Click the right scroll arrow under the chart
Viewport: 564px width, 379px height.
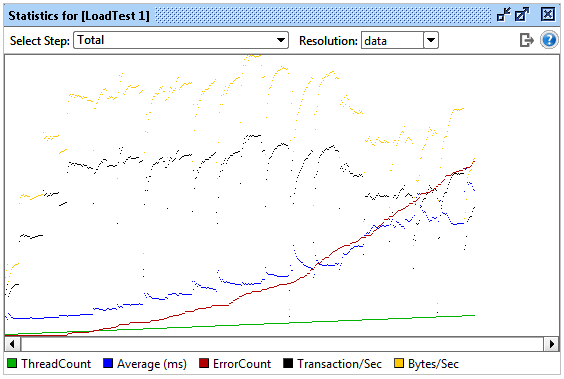point(551,344)
